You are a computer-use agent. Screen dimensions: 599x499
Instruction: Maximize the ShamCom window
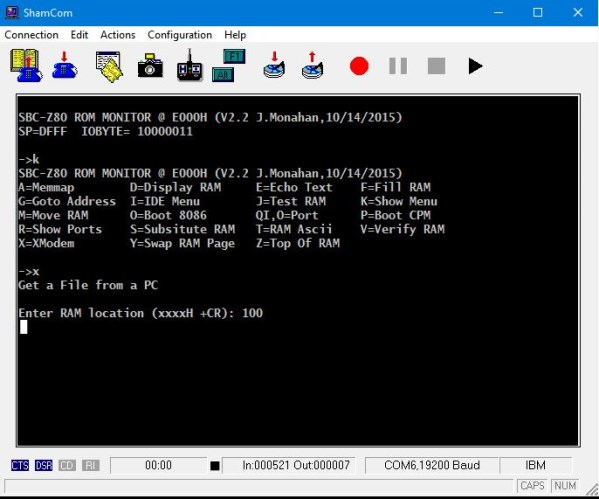537,13
